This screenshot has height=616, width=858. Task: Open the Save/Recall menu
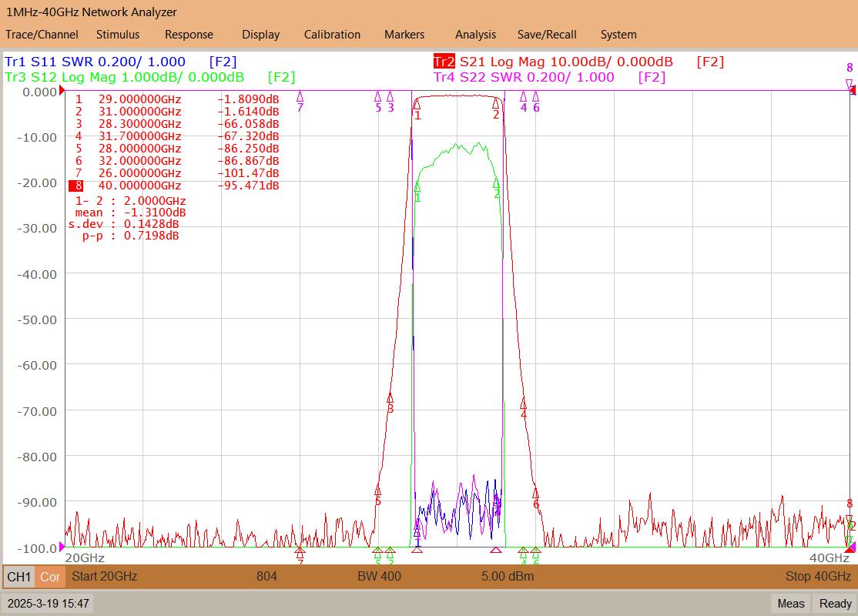547,35
